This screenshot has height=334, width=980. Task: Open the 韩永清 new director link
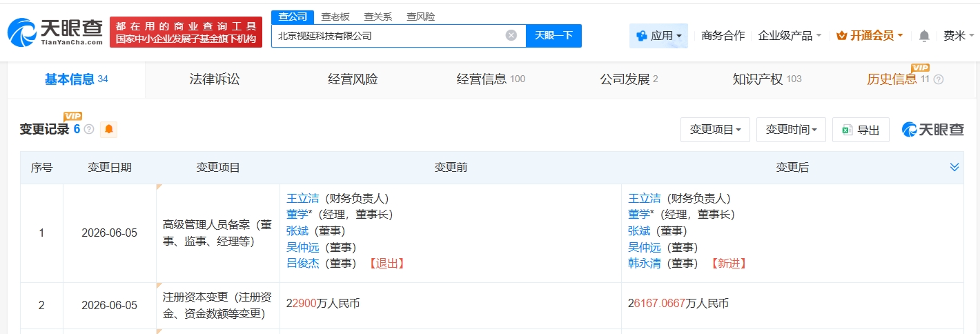coord(644,263)
